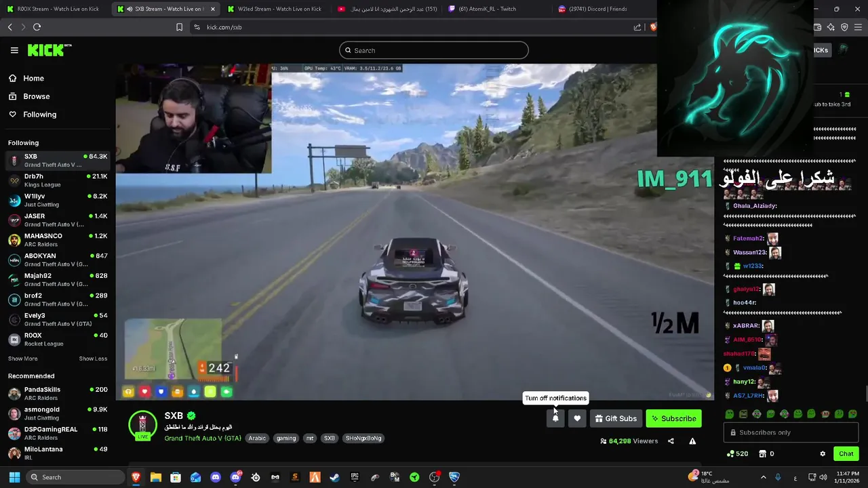Image resolution: width=868 pixels, height=488 pixels.
Task: Open MAHASNCO channel in sidebar
Action: tap(58, 240)
